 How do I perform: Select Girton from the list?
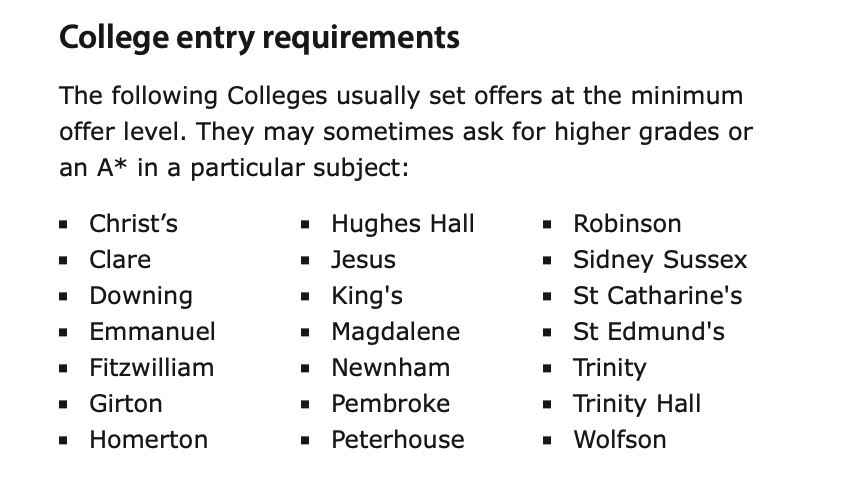click(x=126, y=404)
